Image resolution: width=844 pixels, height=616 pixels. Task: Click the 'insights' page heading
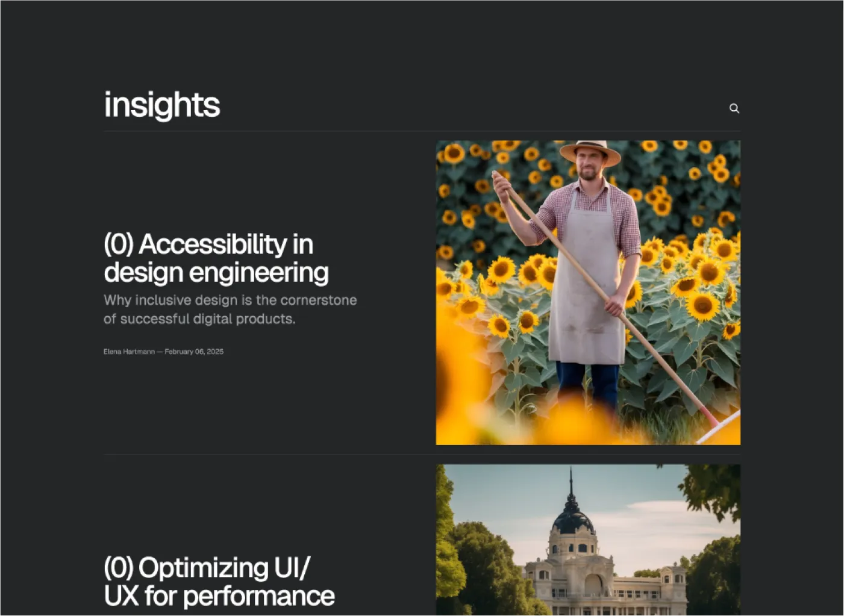tap(162, 105)
